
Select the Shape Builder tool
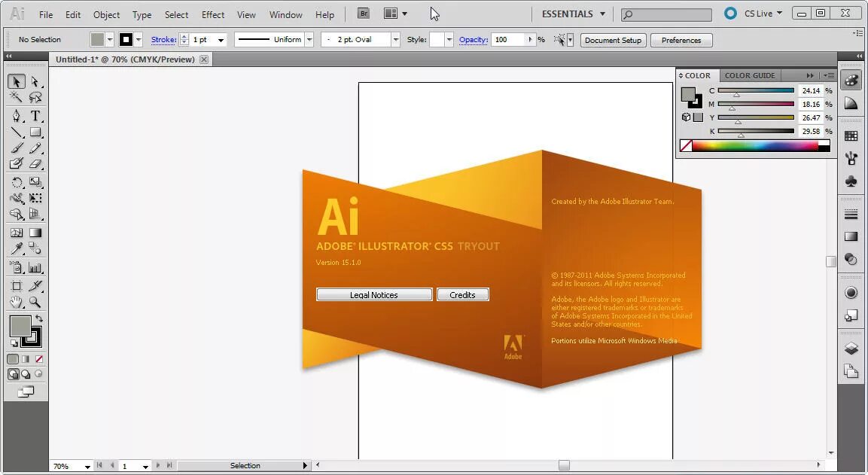(x=16, y=214)
